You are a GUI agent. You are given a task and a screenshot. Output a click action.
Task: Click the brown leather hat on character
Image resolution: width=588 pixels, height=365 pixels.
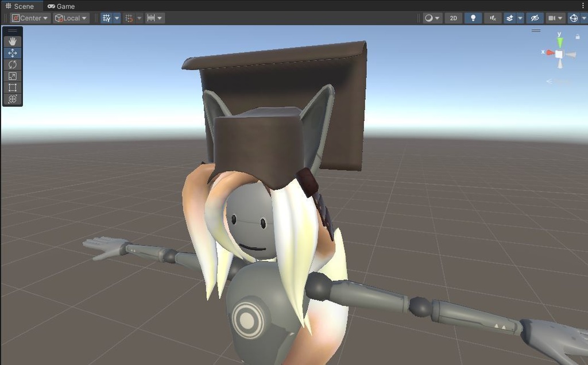pos(259,148)
